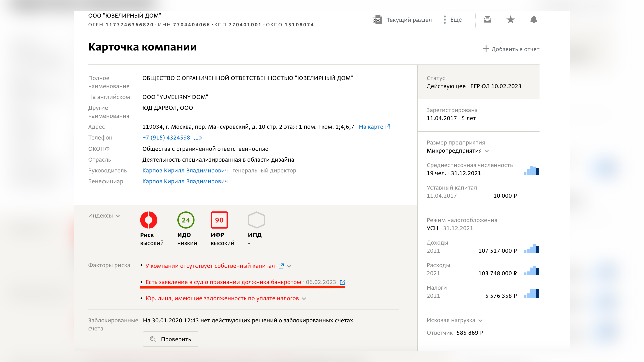Click the ИДО 24 green circle index
This screenshot has width=644, height=362.
(x=186, y=220)
